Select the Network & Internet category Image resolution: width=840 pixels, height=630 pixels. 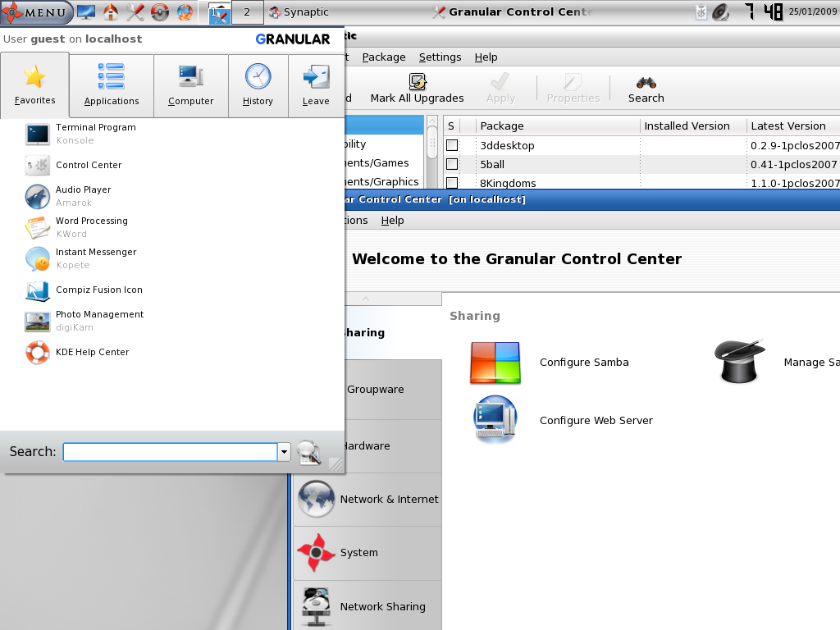coord(367,500)
